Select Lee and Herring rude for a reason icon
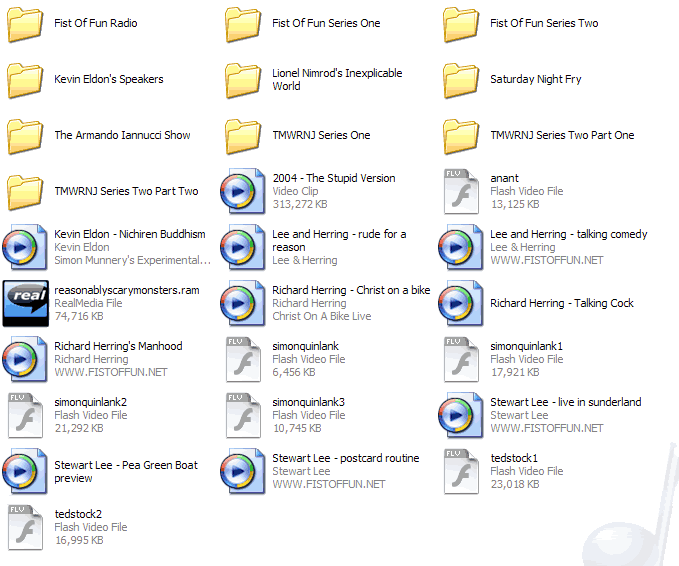The image size is (679, 566). click(242, 247)
